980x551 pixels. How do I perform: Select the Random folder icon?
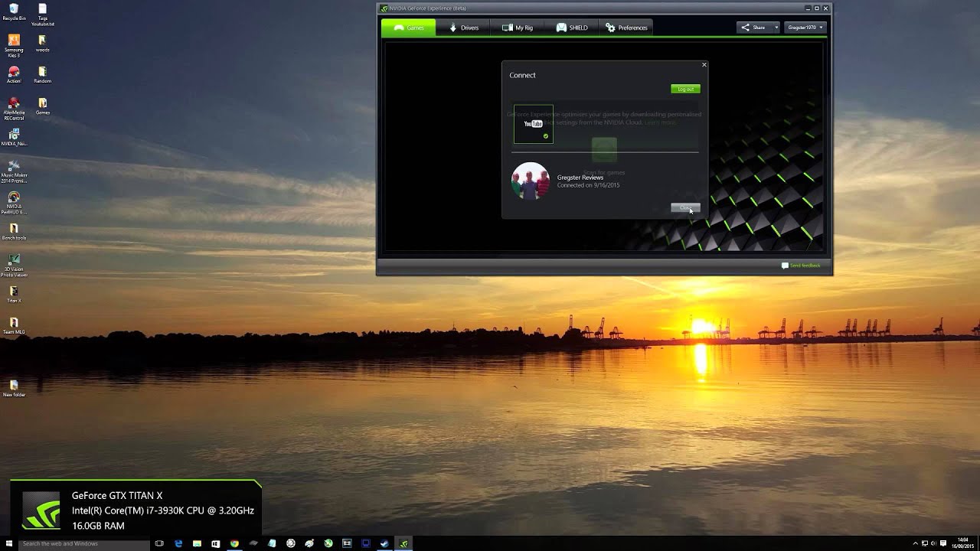(x=42, y=75)
